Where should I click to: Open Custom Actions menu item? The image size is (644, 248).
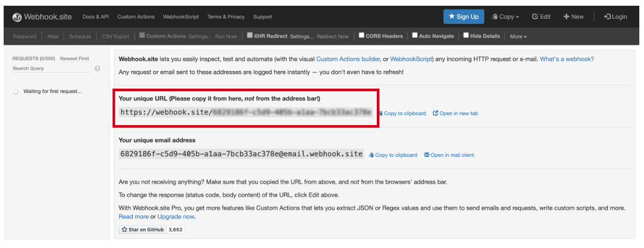[x=136, y=17]
